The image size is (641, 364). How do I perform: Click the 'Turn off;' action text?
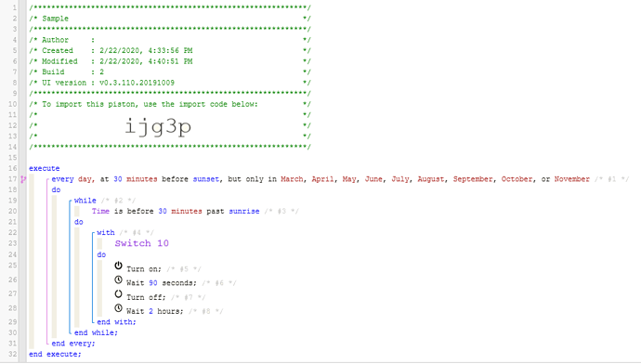[146, 297]
